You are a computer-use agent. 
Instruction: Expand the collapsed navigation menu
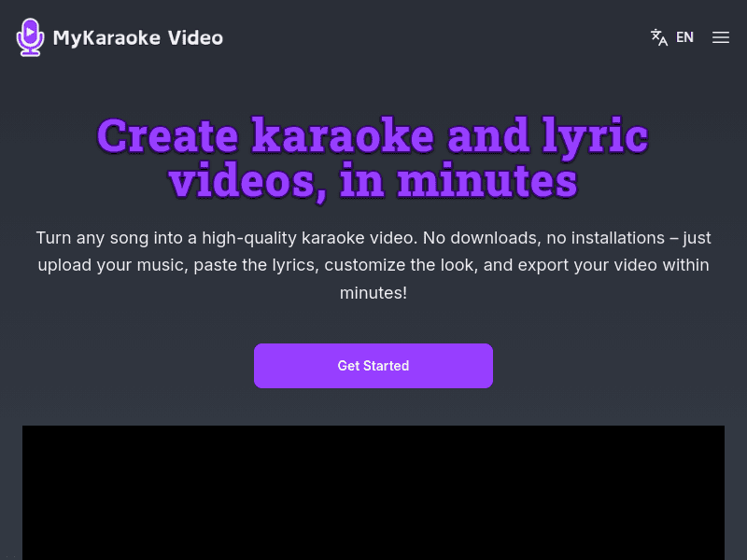pyautogui.click(x=720, y=37)
